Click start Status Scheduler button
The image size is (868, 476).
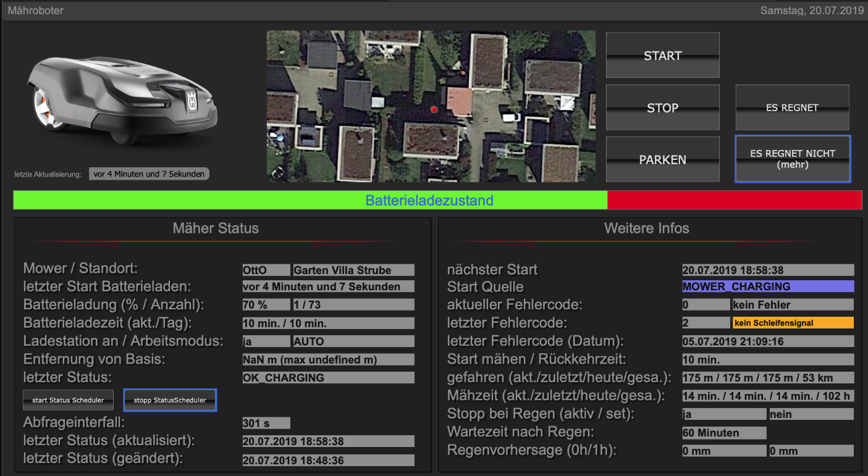tap(68, 400)
